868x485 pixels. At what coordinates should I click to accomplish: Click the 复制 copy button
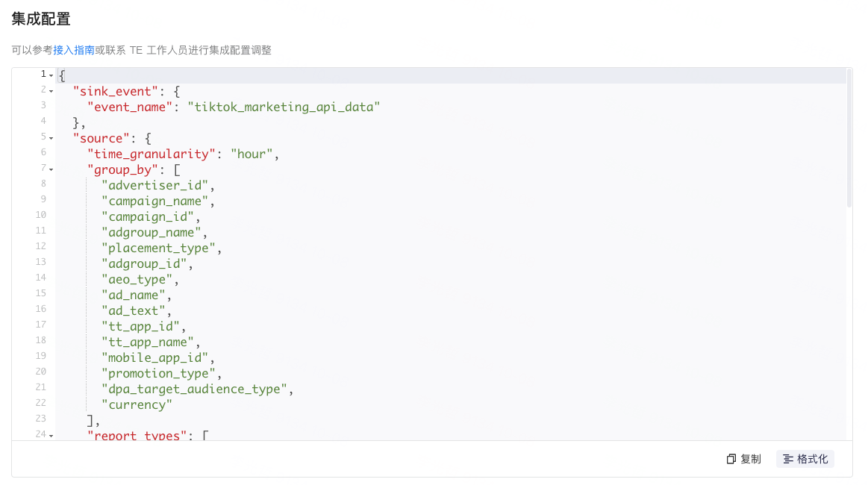pyautogui.click(x=743, y=459)
